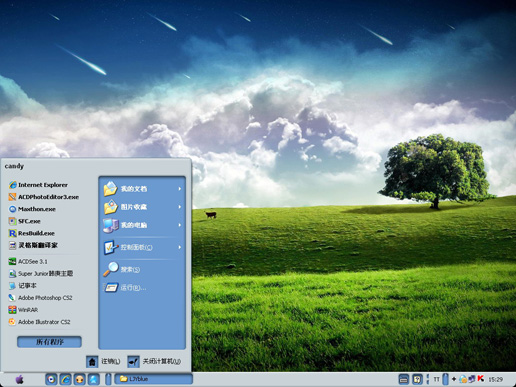Launch SFC.exe from the pinned list
516x387 pixels.
pyautogui.click(x=24, y=221)
